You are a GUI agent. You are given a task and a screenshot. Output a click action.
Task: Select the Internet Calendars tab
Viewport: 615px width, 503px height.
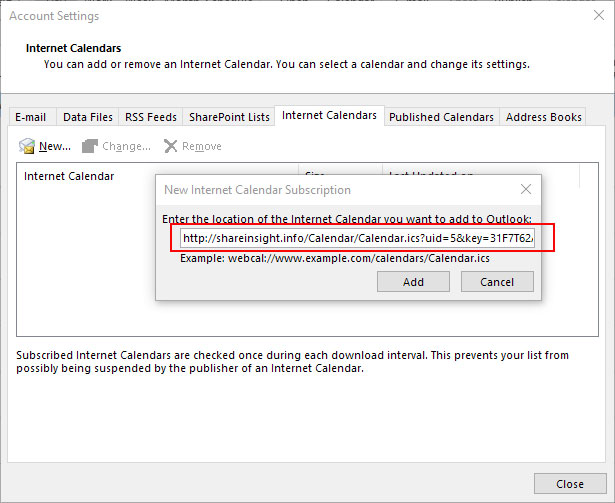[x=329, y=116]
